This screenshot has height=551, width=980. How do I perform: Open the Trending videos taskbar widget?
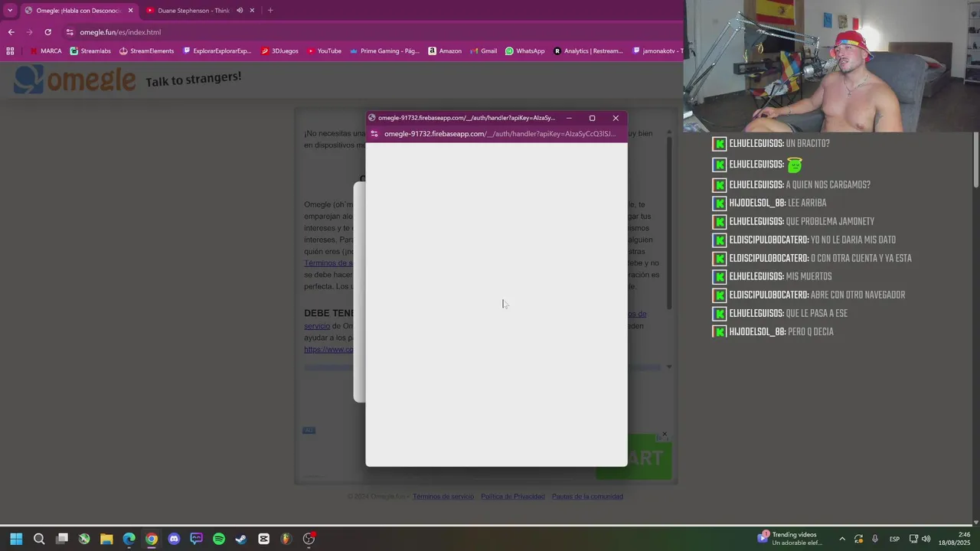point(789,539)
